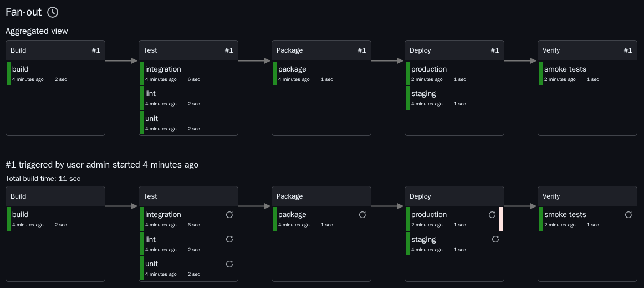Open the staging job name in pipeline #1
The height and width of the screenshot is (288, 644).
click(423, 239)
